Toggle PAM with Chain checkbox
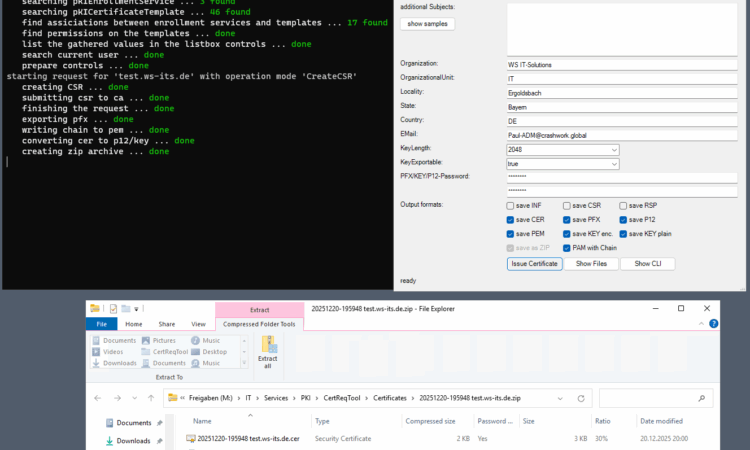 [568, 247]
